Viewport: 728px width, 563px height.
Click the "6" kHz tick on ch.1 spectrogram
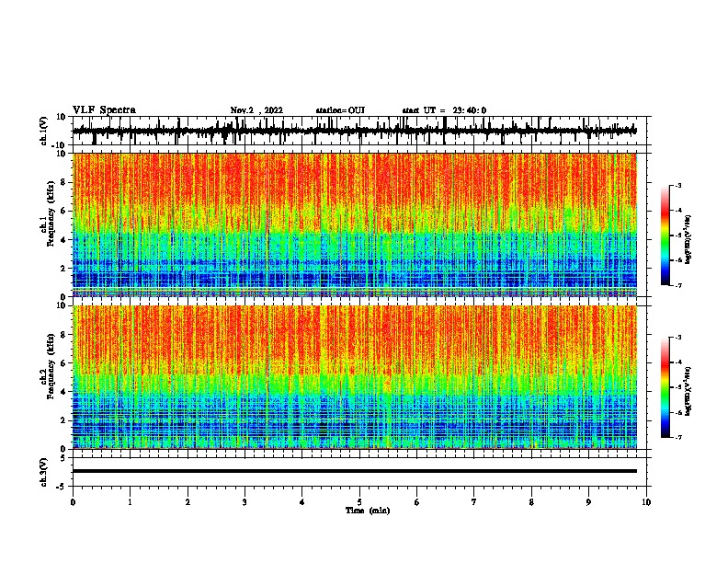click(x=64, y=211)
